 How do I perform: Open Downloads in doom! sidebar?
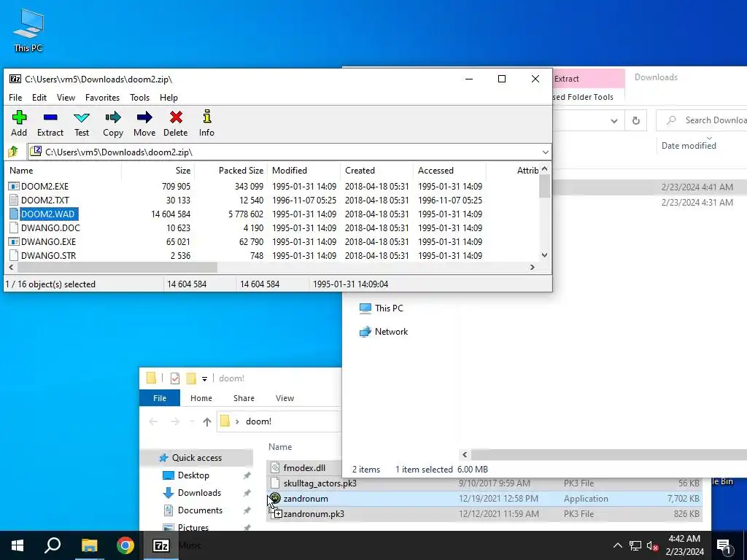199,493
